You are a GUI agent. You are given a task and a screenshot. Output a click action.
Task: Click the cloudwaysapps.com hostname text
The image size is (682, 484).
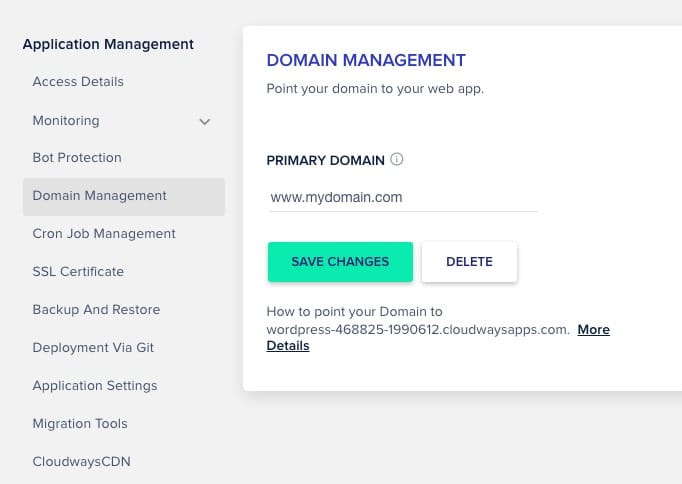[418, 330]
